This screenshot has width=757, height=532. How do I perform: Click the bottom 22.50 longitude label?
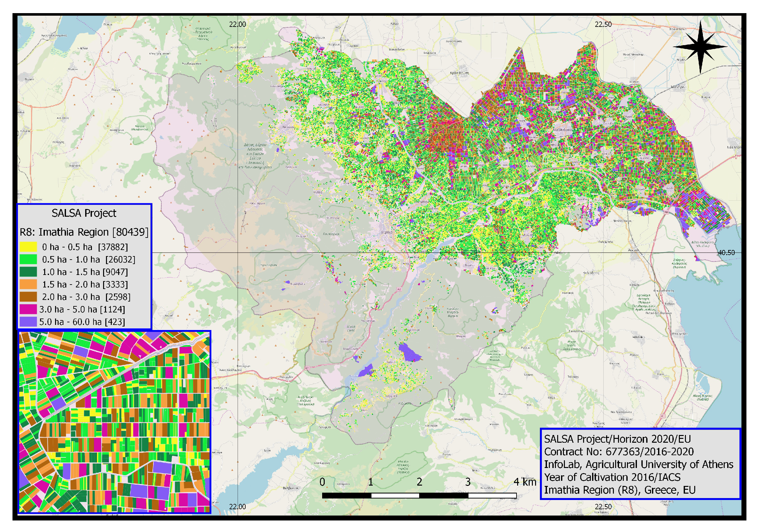tap(603, 507)
